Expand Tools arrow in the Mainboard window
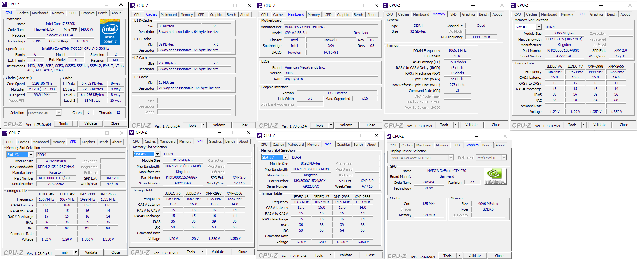This screenshot has height=261, width=644. [x=331, y=125]
